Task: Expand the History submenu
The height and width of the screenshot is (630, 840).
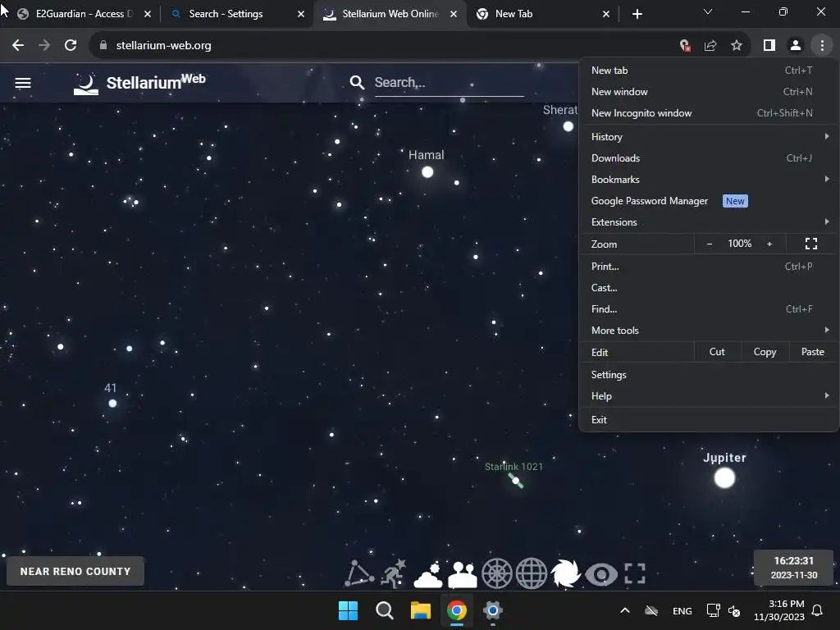Action: coord(709,137)
